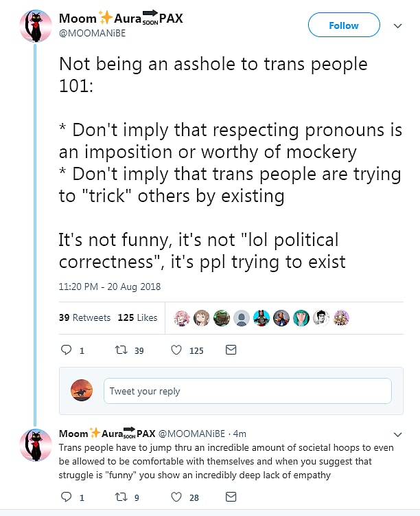
Task: Reply to the follow-up tweet via its speech bubble
Action: [67, 497]
